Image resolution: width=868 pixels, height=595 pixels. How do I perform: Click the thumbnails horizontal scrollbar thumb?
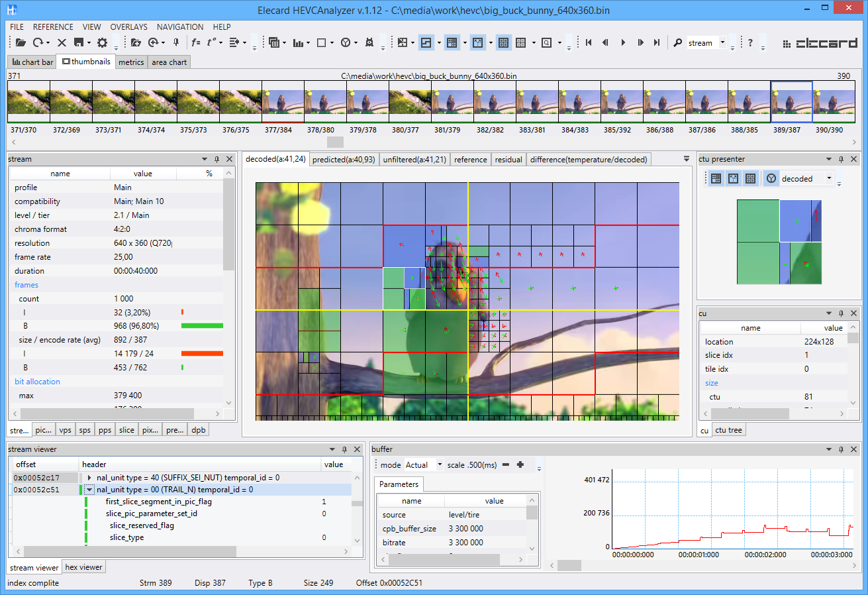tap(336, 142)
